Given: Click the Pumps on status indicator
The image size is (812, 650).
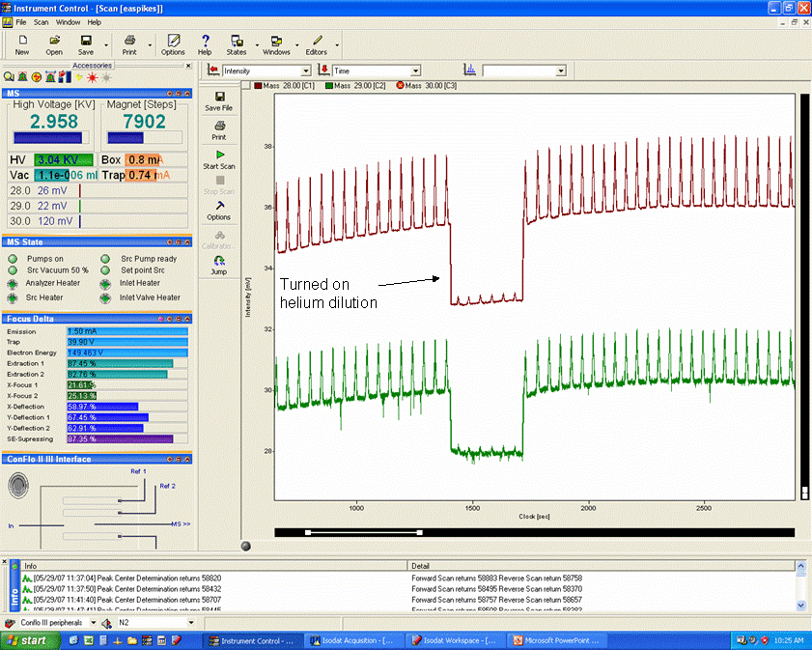Looking at the screenshot, I should pos(13,259).
